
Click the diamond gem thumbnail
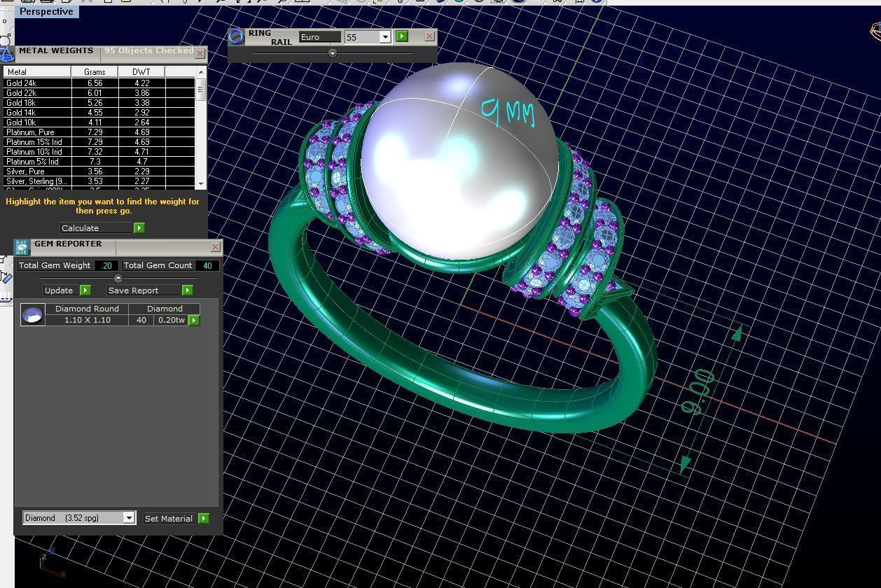(32, 315)
